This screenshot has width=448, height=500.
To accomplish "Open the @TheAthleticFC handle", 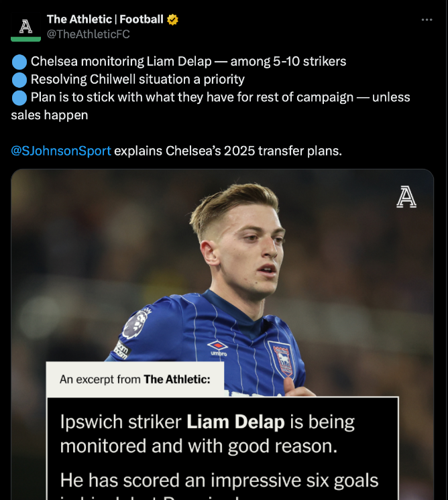I will tap(88, 34).
